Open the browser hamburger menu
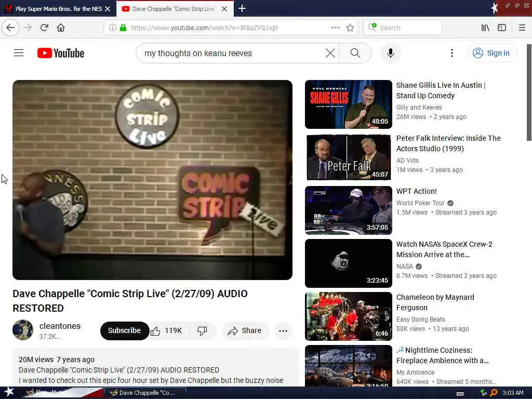The width and height of the screenshot is (532, 399). [522, 28]
